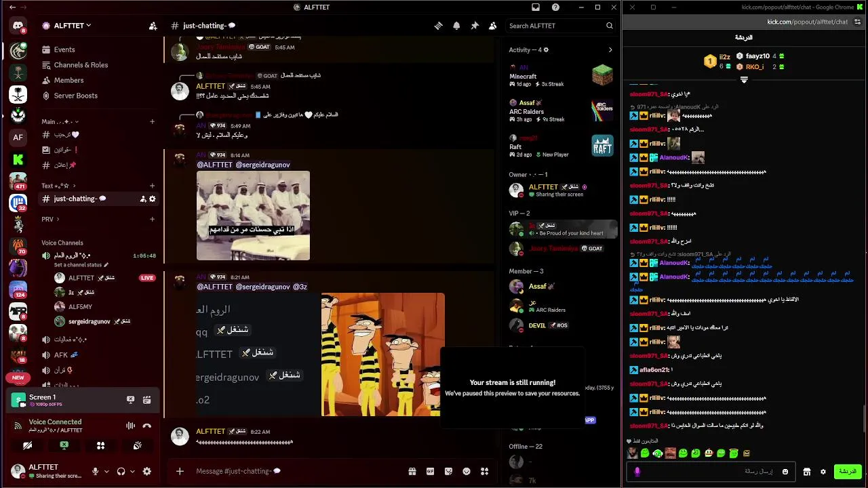Screen dimensions: 868x488
Task: Open site information icon in Chrome address bar
Action: [858, 22]
